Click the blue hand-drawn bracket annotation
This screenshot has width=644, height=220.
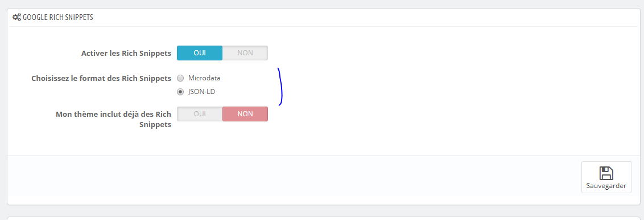point(280,87)
